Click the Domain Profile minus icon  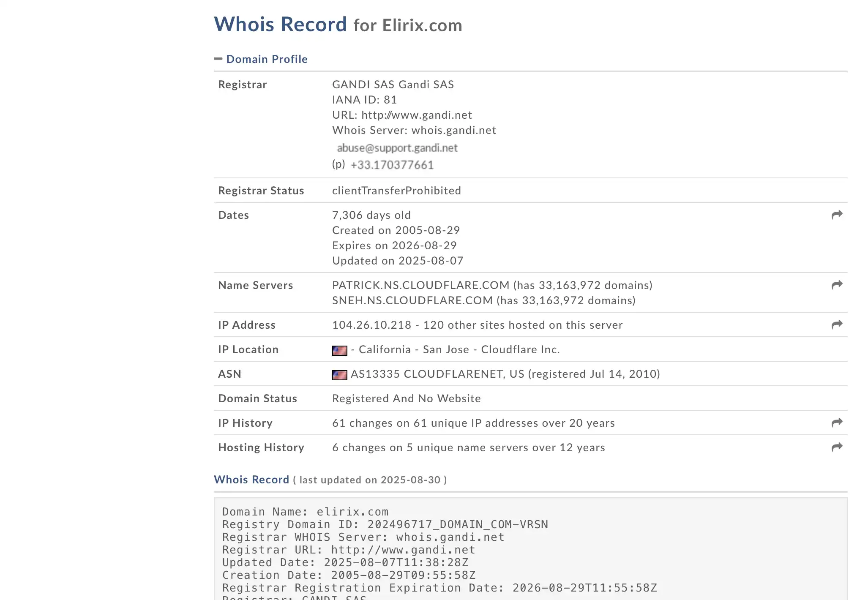click(x=218, y=59)
